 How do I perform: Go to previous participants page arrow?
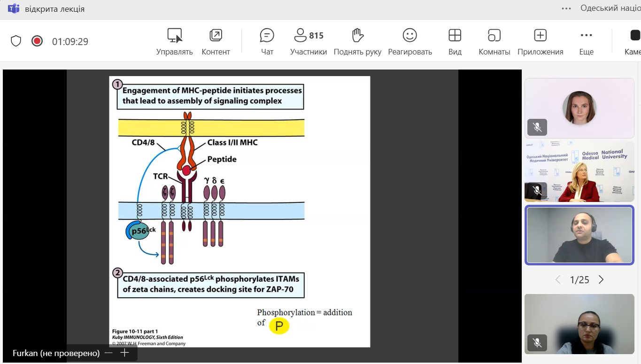tap(558, 280)
